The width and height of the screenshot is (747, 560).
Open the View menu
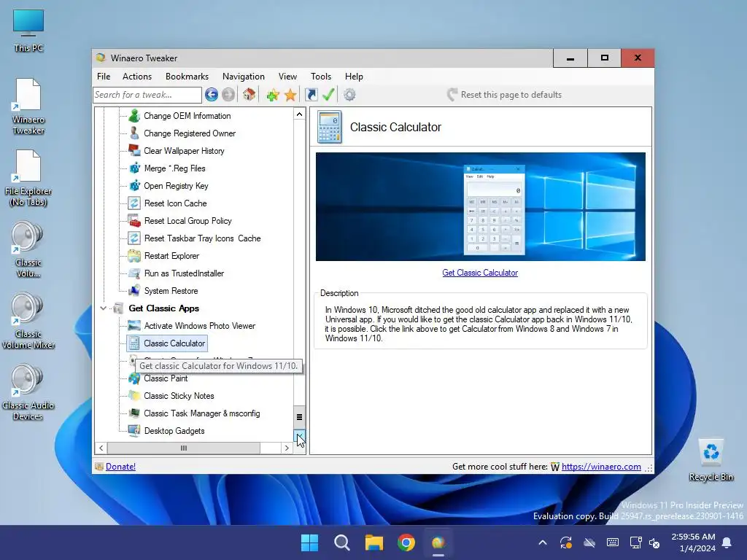287,76
